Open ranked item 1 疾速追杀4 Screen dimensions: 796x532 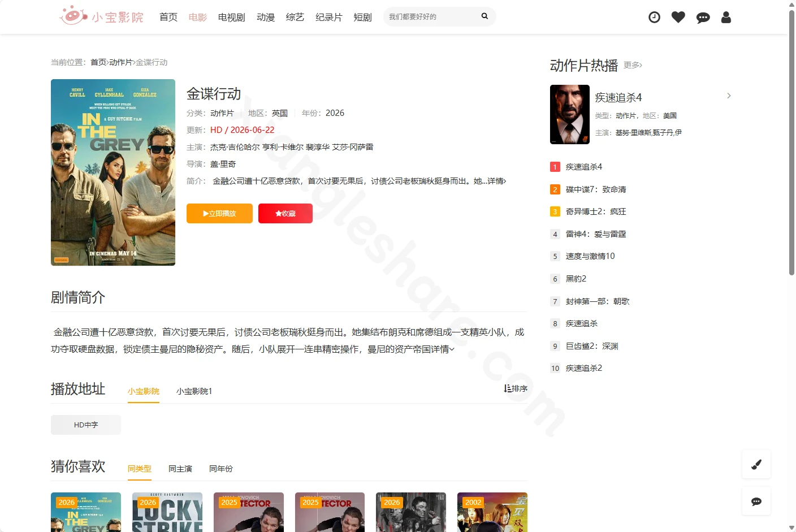coord(584,167)
